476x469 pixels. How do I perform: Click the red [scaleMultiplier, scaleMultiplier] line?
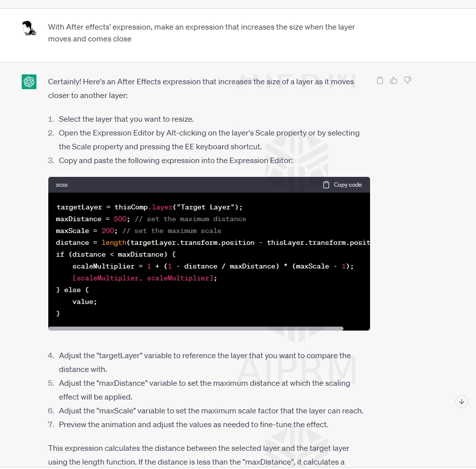click(144, 278)
